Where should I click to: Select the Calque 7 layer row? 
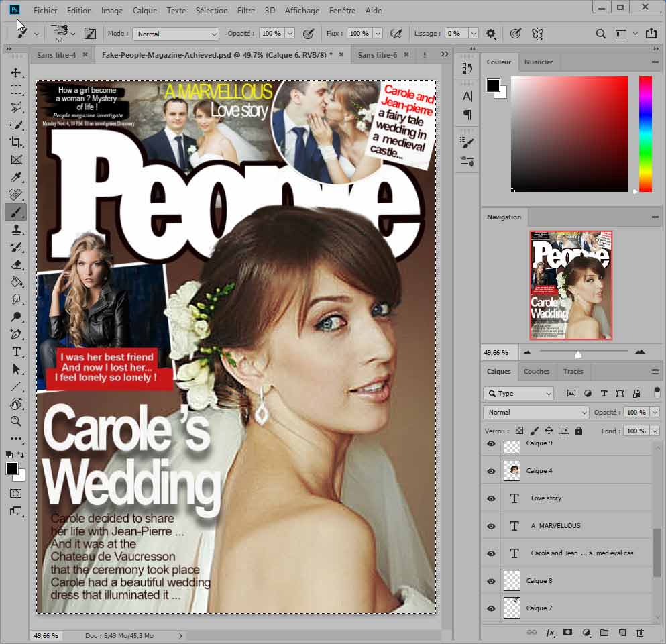point(567,608)
